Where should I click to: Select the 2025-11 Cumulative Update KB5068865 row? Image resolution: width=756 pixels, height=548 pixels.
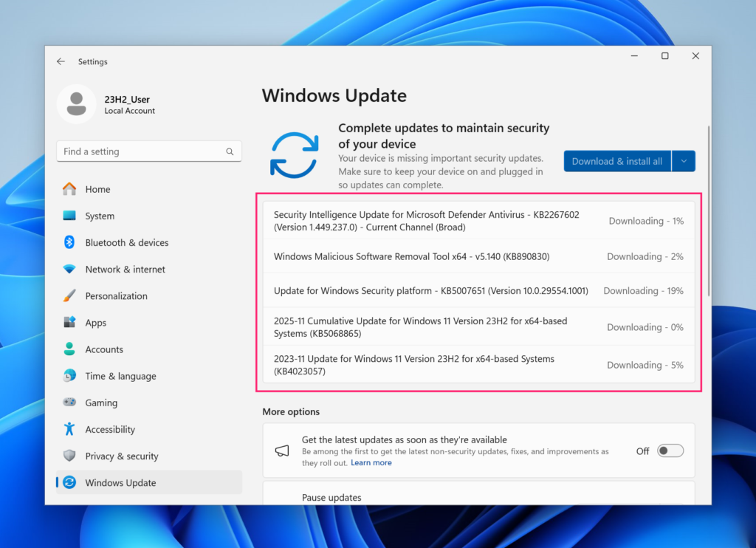tap(478, 326)
